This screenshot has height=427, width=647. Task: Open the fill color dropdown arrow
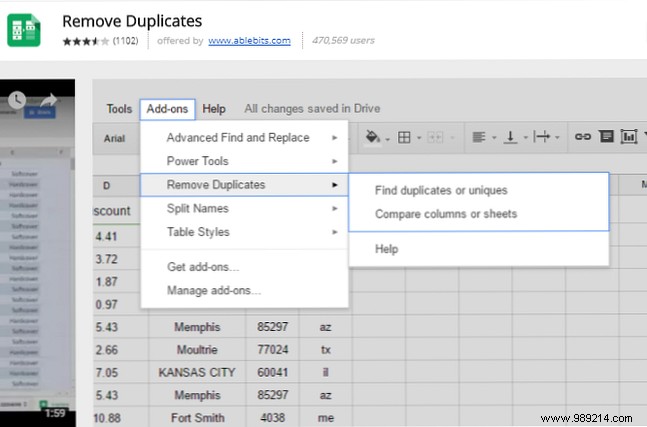[387, 139]
